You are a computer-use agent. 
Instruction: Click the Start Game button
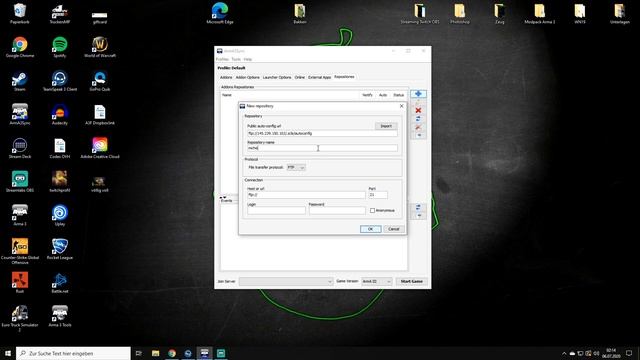[x=411, y=281]
